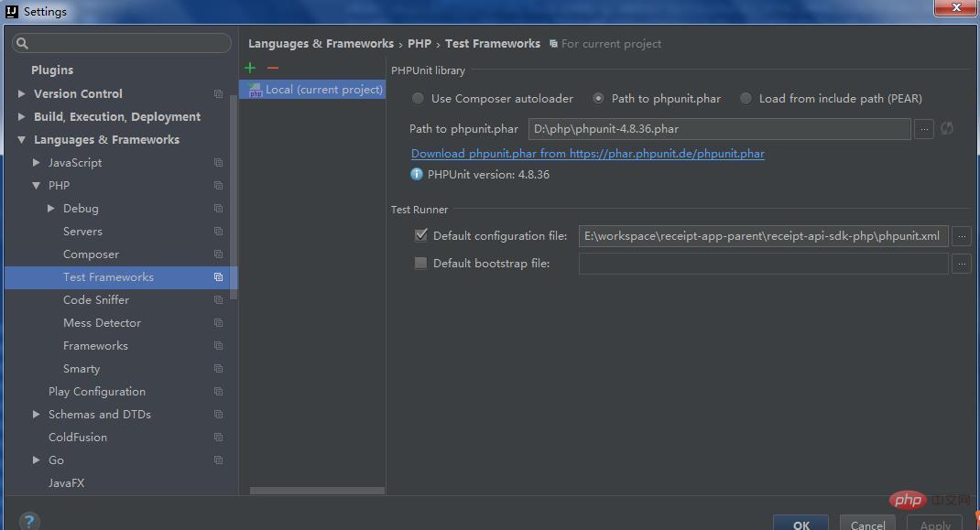Open the Plugins settings page
Image resolution: width=980 pixels, height=530 pixels.
(52, 70)
